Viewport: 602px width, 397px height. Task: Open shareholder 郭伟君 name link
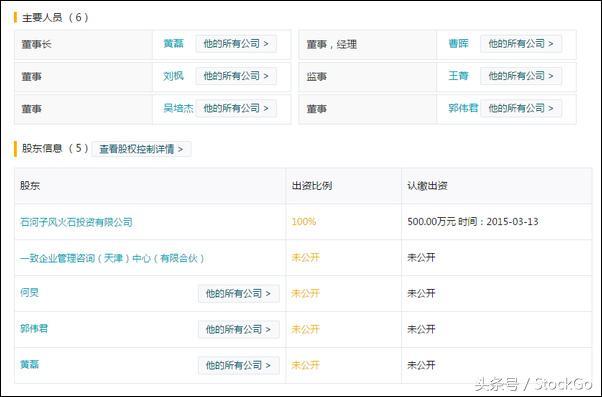click(34, 329)
